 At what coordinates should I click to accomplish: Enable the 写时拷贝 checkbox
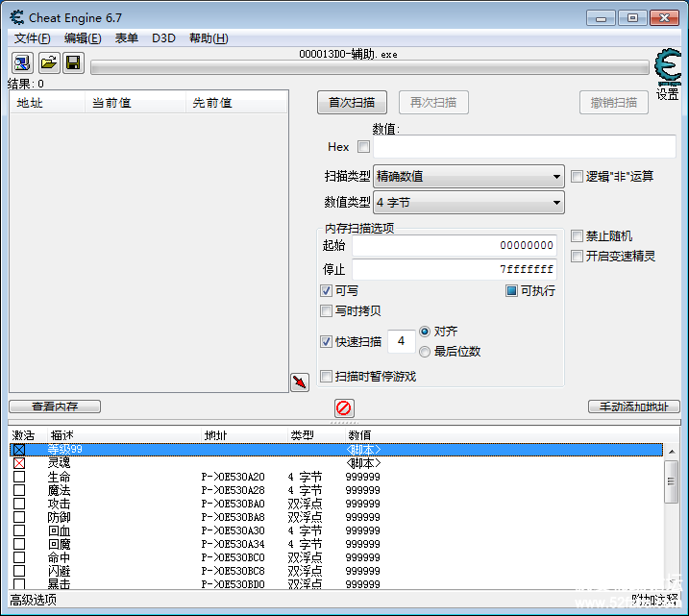[327, 311]
